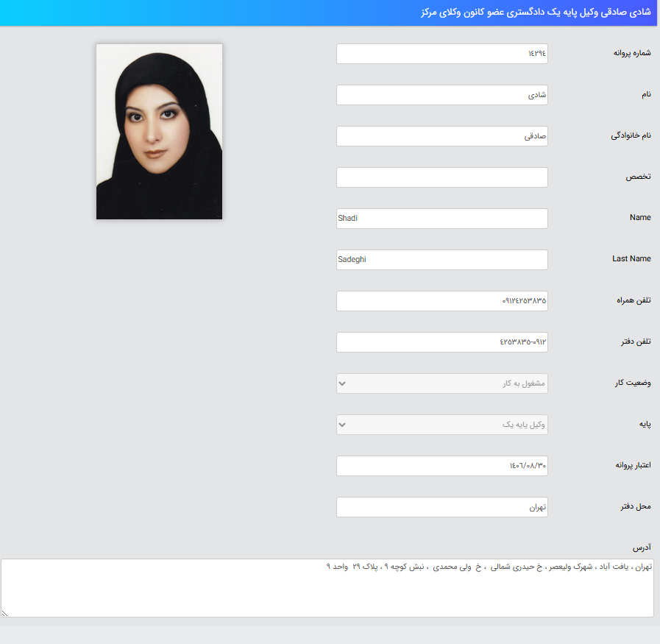Click the Last Name label text
660x644 pixels.
pos(631,258)
